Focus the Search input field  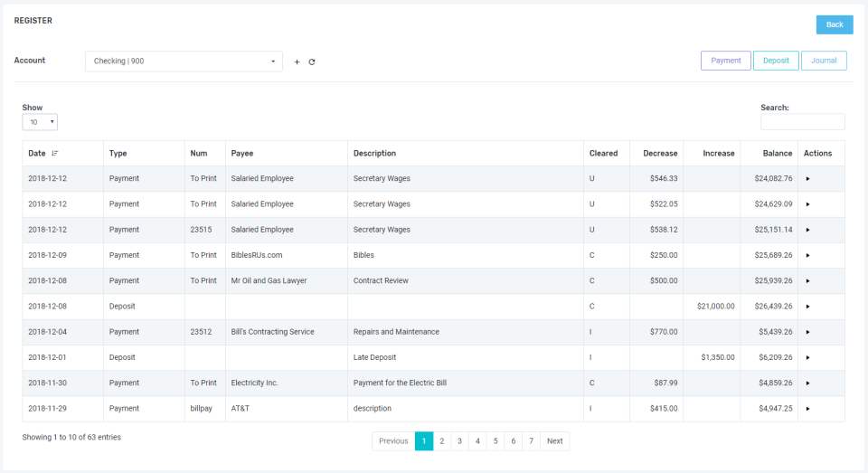803,122
